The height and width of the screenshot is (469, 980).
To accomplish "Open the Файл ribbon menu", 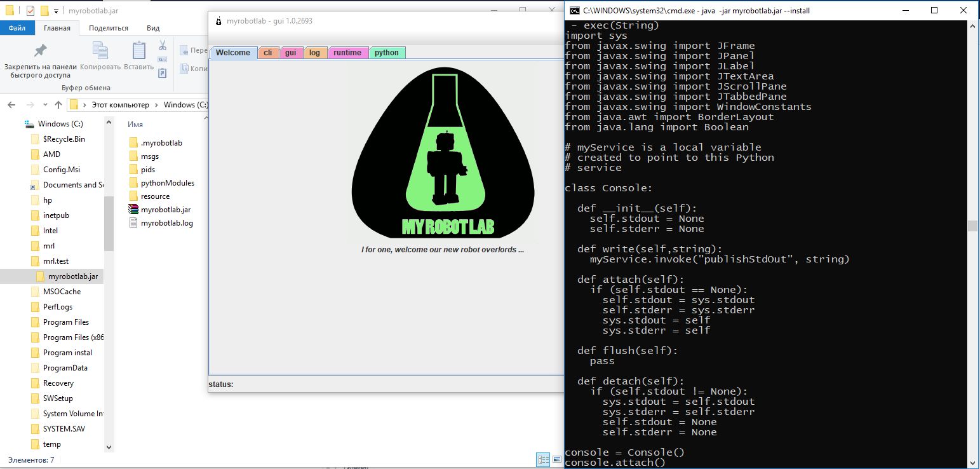I will point(17,28).
